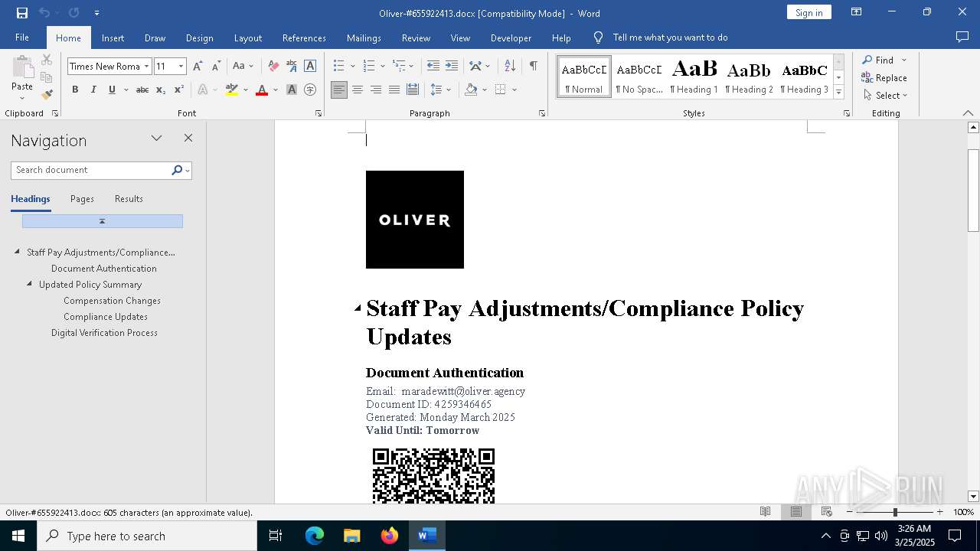Click the Replace button
980x551 pixels.
click(884, 78)
